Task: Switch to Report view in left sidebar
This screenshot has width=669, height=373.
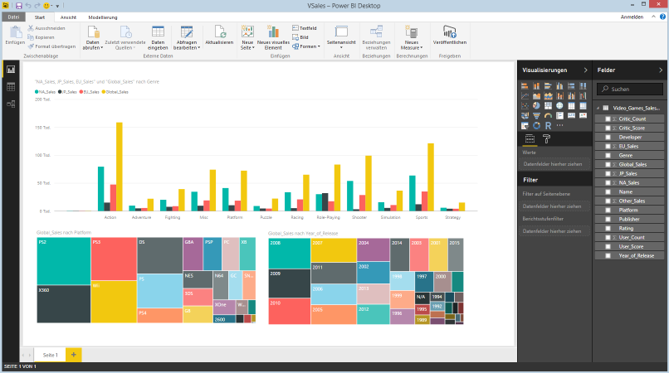Action: pyautogui.click(x=11, y=69)
